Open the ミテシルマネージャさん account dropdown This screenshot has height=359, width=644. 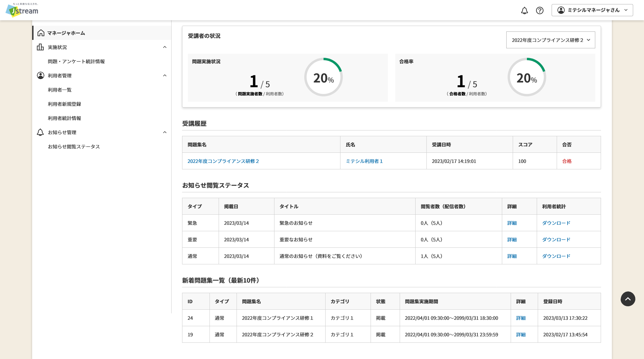coord(592,10)
